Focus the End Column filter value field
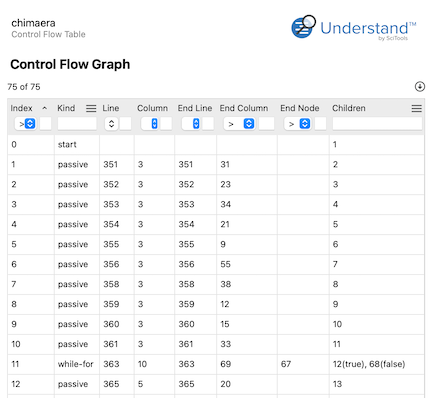 [x=266, y=124]
